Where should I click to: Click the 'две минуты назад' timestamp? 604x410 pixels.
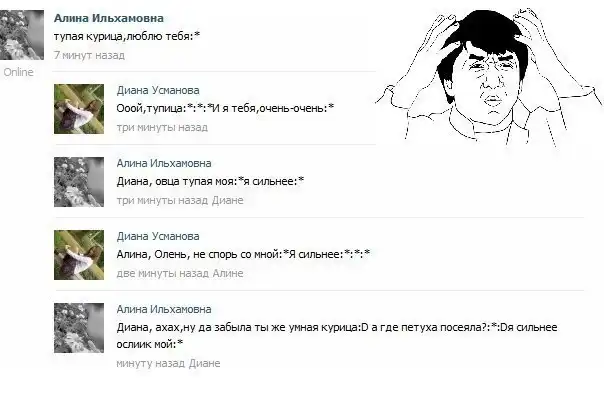(x=163, y=273)
